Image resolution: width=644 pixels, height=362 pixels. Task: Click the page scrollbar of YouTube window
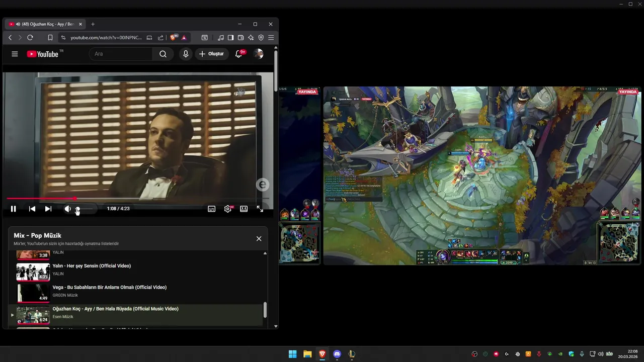point(276,70)
